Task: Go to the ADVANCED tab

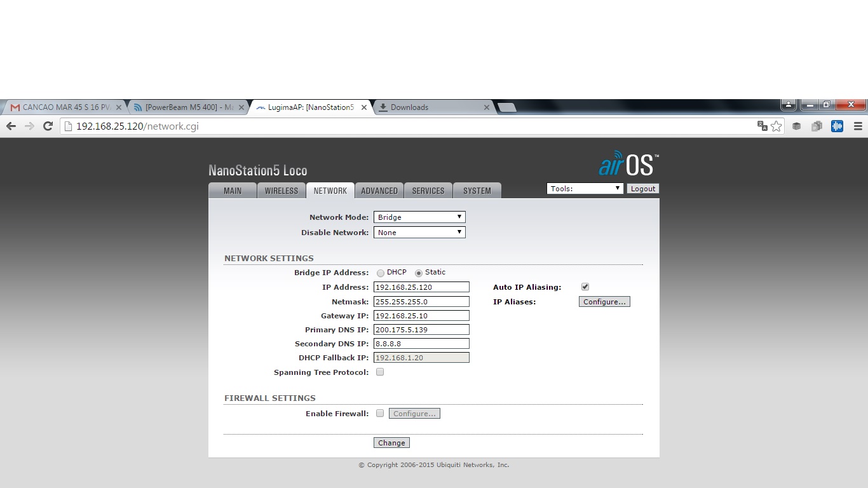Action: click(x=379, y=191)
